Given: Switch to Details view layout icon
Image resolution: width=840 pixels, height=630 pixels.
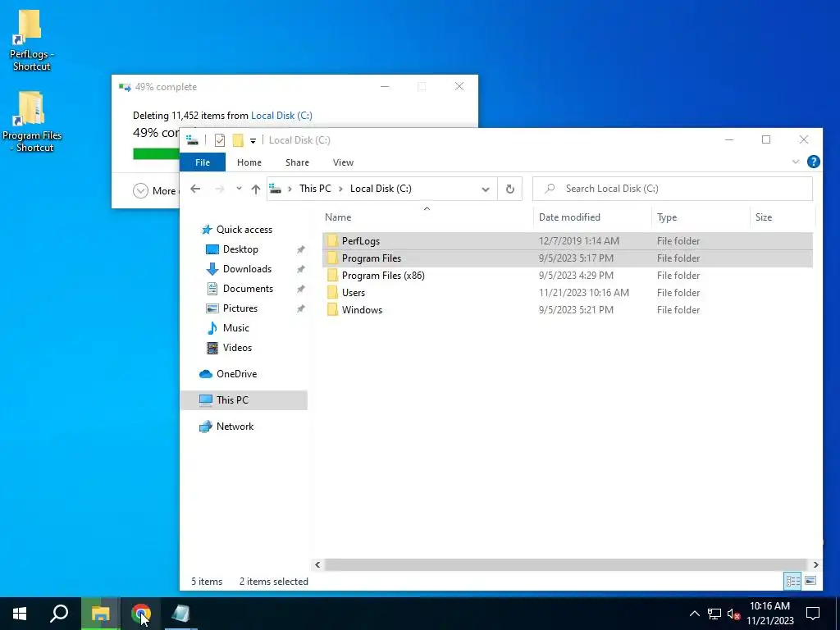Looking at the screenshot, I should (793, 582).
